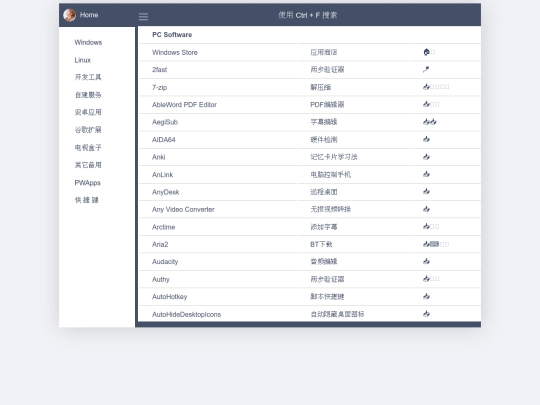The width and height of the screenshot is (540, 405).
Task: Click the thumbs icon in the AnyDesk row
Action: click(426, 191)
